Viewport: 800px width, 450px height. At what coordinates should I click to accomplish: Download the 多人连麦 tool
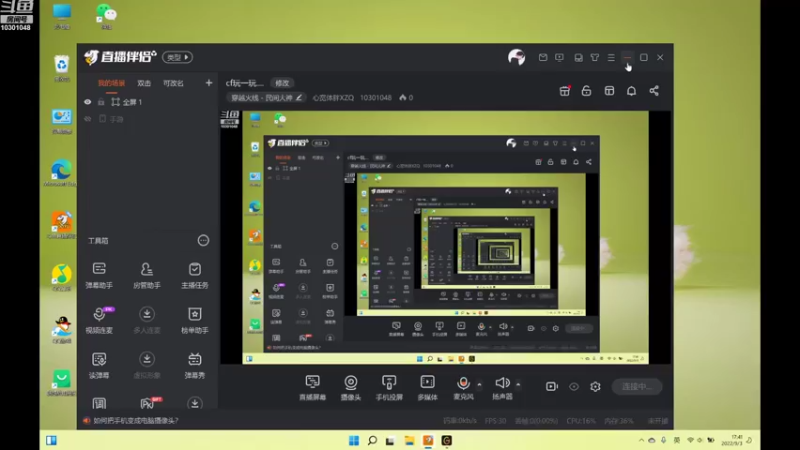click(147, 320)
